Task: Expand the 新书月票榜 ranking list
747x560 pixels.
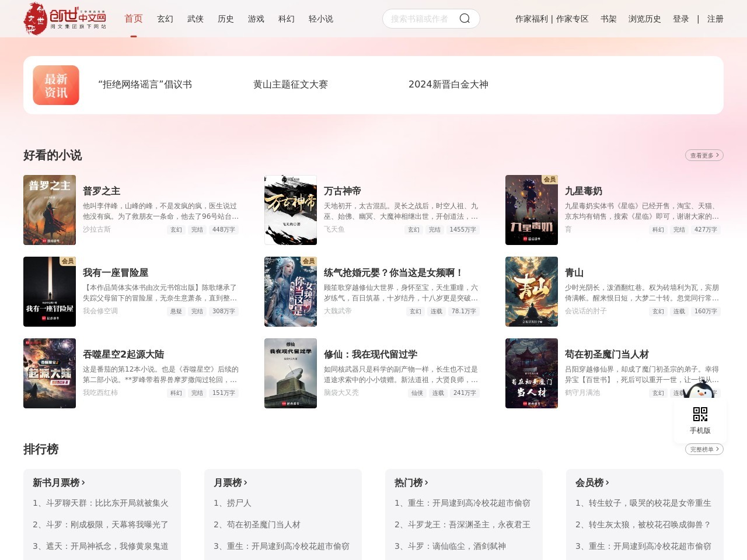Action: [x=59, y=482]
